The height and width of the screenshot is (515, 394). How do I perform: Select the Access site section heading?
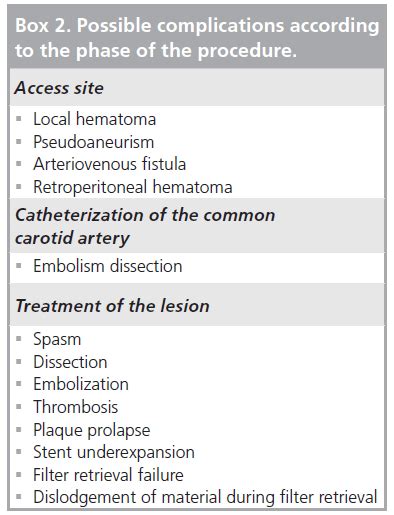pyautogui.click(x=59, y=88)
